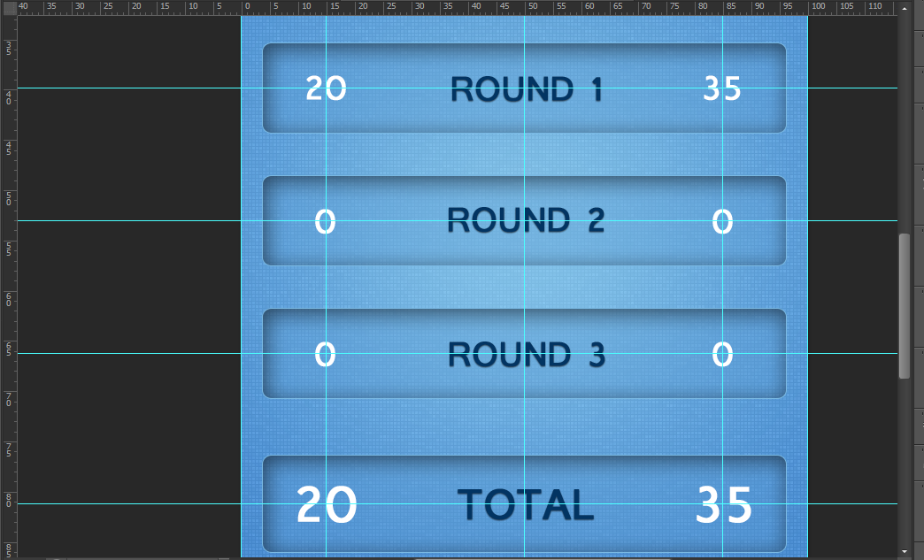Image resolution: width=924 pixels, height=560 pixels.
Task: Click the left 0 score in Round 3
Action: [326, 354]
